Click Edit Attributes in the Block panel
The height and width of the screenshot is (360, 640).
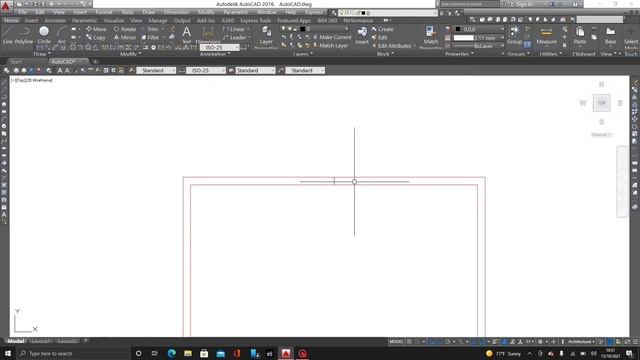(x=391, y=46)
